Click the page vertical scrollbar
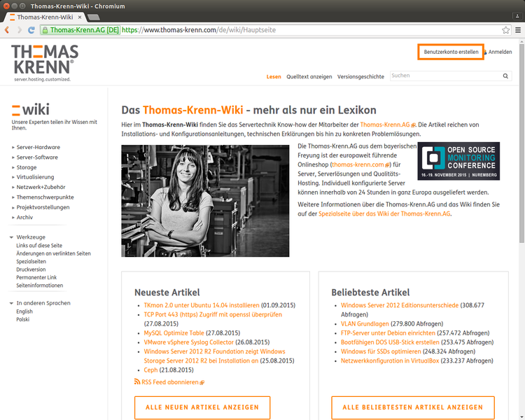Image resolution: width=525 pixels, height=420 pixels. (x=521, y=144)
